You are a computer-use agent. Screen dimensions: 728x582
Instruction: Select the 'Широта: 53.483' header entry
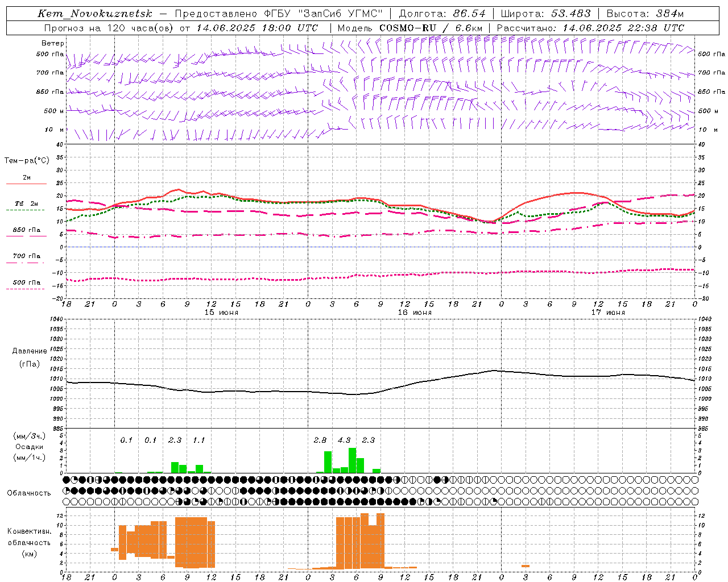point(547,14)
